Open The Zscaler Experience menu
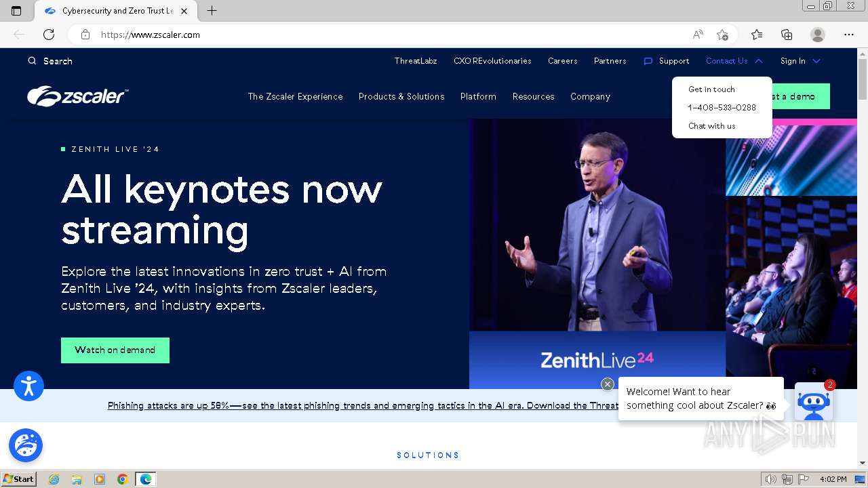The width and height of the screenshot is (868, 488). 295,96
